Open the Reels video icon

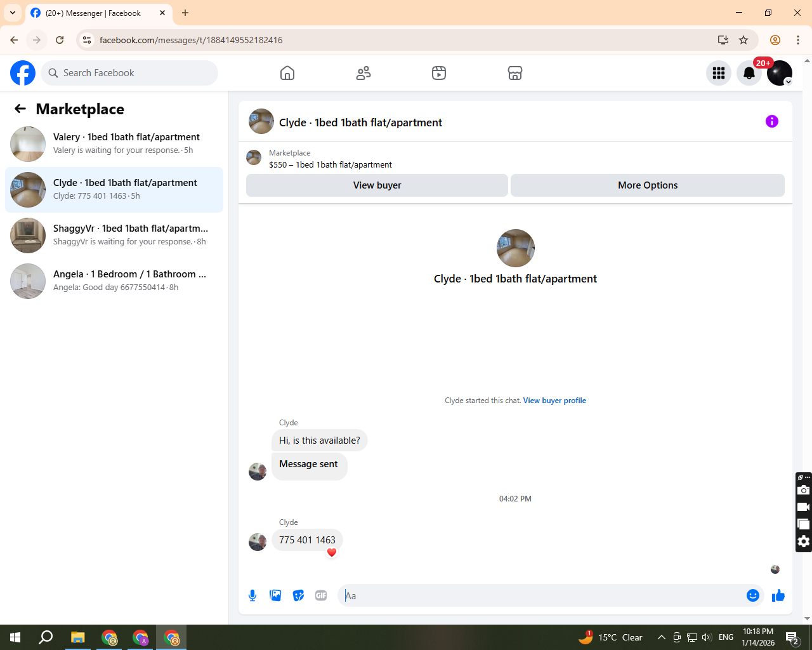coord(439,73)
